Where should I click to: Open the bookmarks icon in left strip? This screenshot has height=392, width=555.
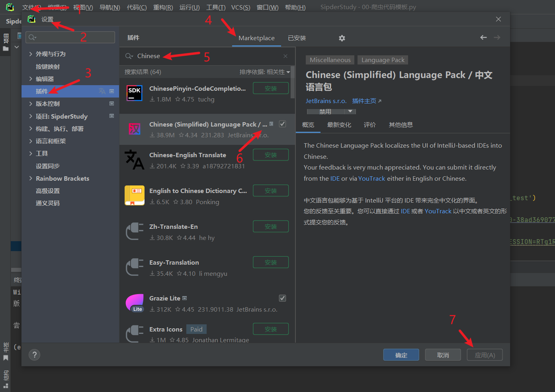[x=6, y=358]
